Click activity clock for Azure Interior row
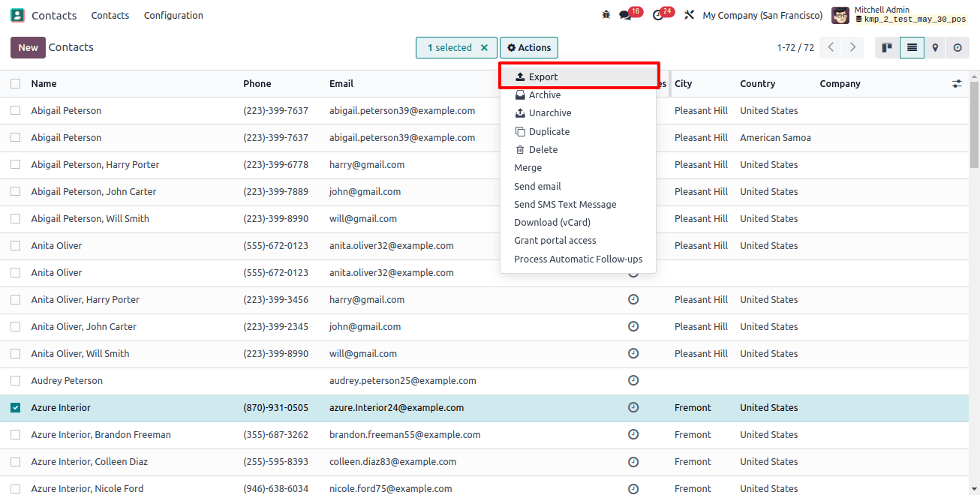This screenshot has height=495, width=980. coord(633,407)
